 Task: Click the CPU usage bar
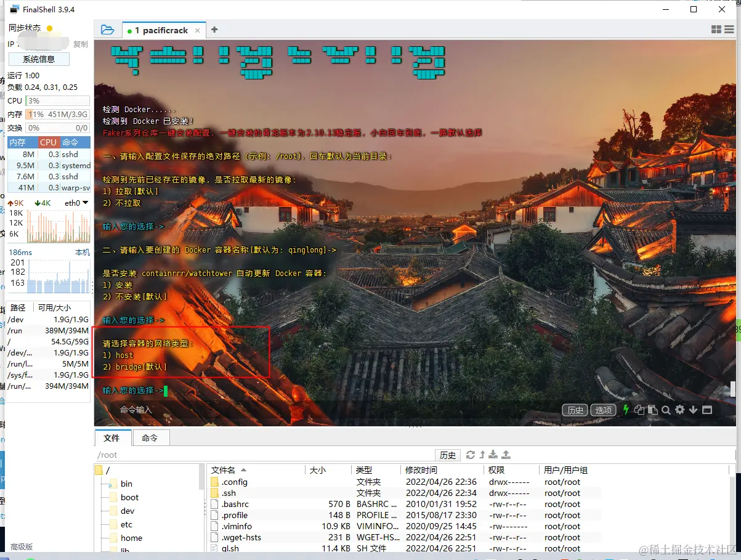tap(57, 100)
